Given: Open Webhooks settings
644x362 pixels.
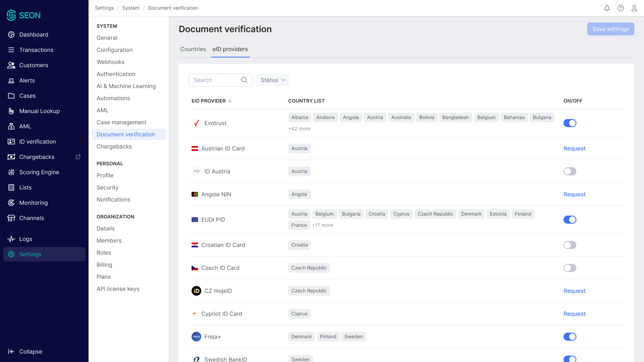Looking at the screenshot, I should point(111,62).
